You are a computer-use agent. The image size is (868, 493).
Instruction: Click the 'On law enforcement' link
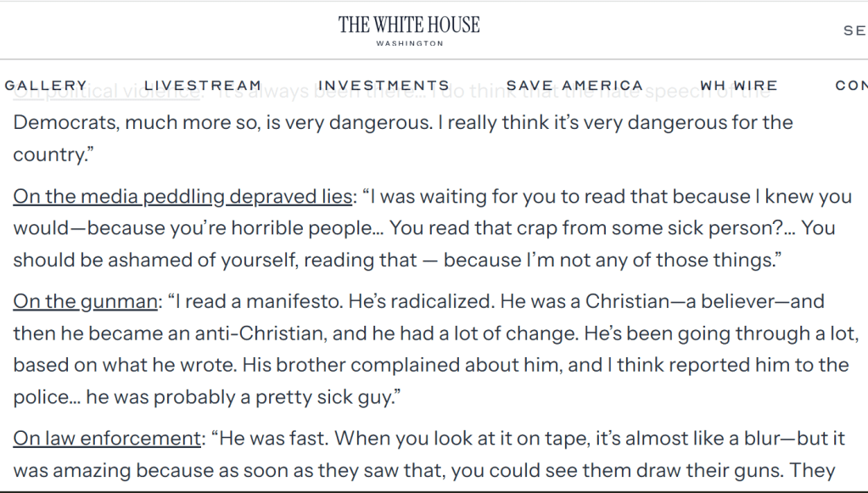[107, 439]
